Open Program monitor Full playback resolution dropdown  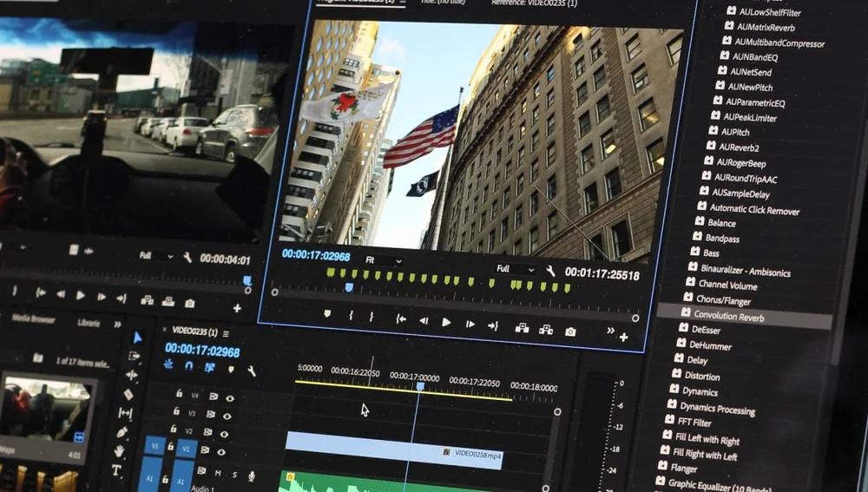[516, 269]
